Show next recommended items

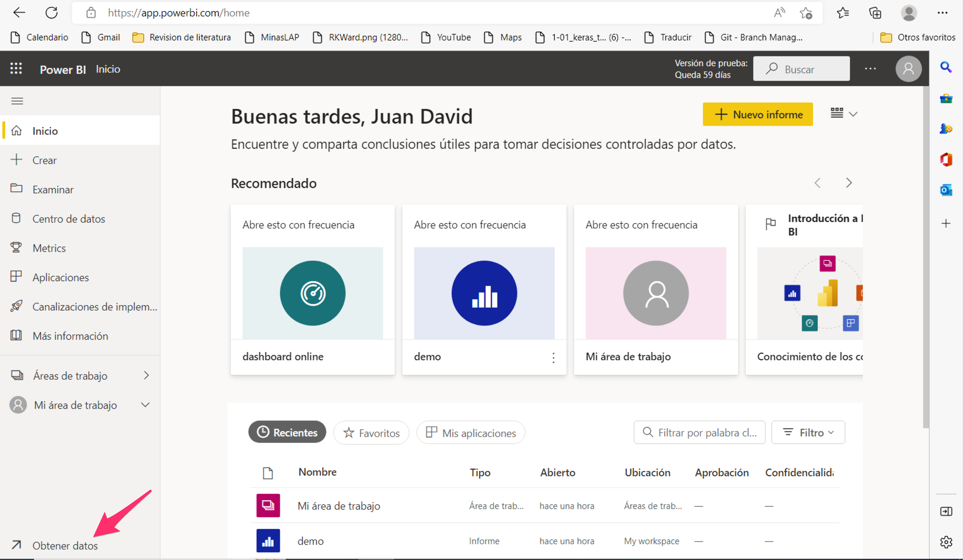[849, 183]
